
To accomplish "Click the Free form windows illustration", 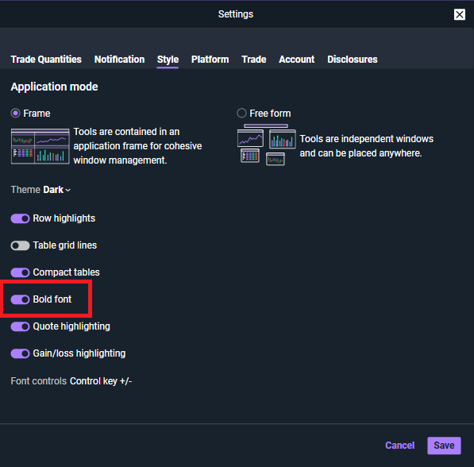I will pos(266,145).
